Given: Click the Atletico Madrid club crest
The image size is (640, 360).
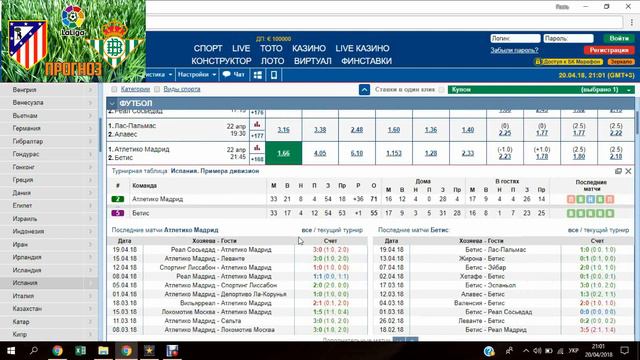Looking at the screenshot, I should 27,44.
